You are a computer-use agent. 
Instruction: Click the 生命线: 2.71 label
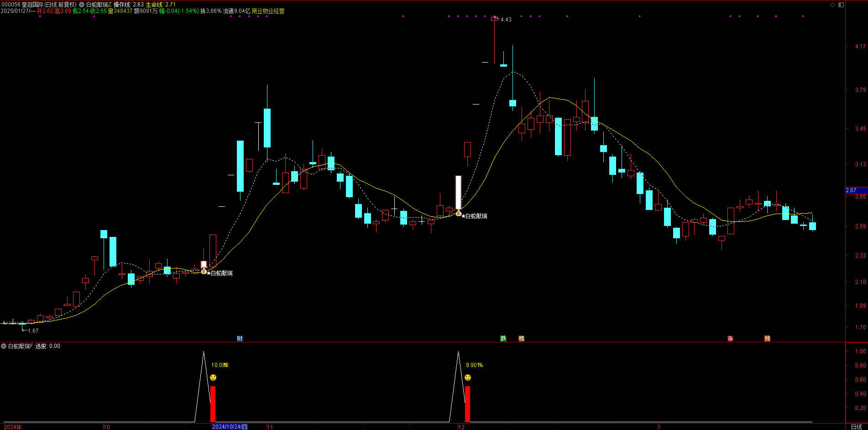161,5
